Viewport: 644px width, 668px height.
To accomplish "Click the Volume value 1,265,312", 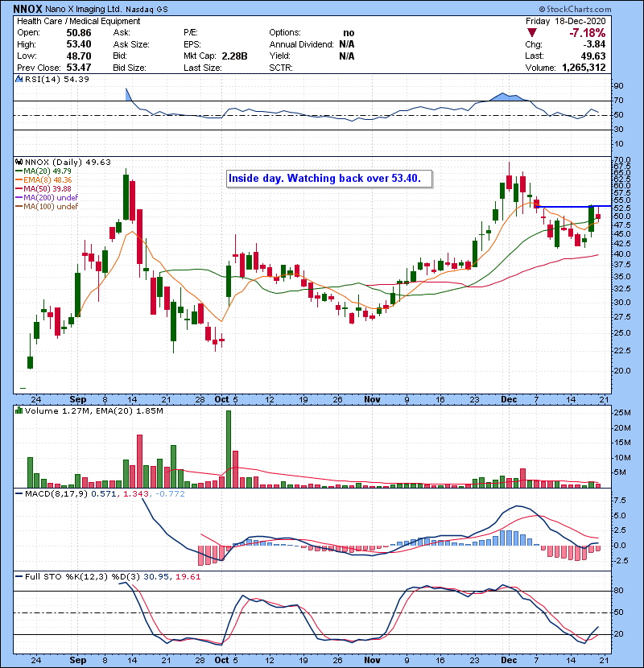I will tap(584, 68).
